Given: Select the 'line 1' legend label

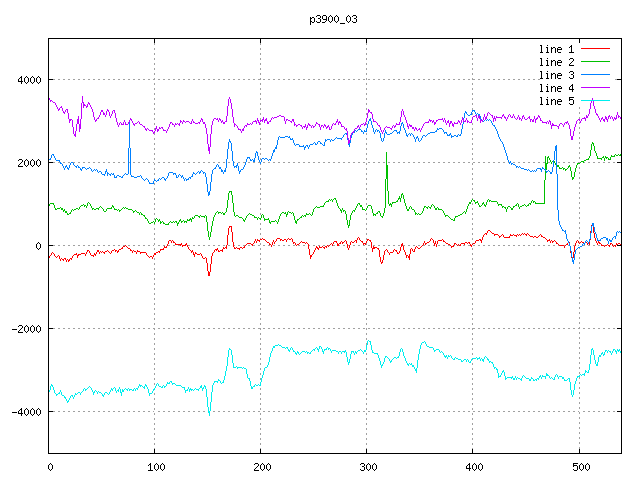Looking at the screenshot, I should pos(556,49).
